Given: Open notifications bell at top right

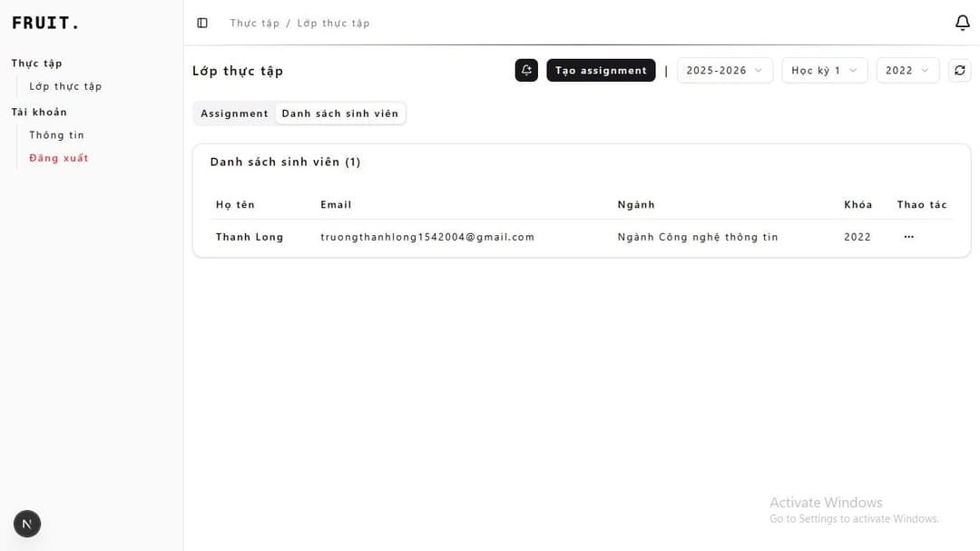Looking at the screenshot, I should 963,23.
